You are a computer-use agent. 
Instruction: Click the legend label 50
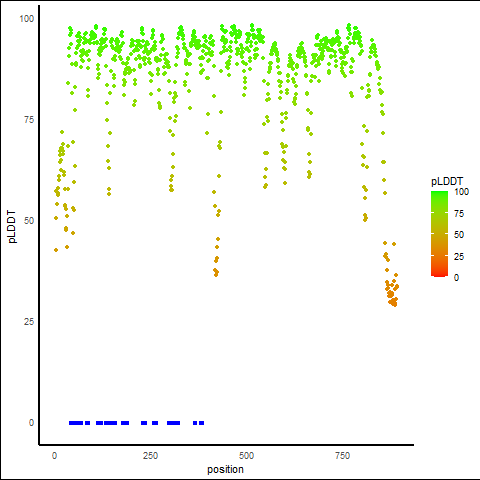point(459,235)
